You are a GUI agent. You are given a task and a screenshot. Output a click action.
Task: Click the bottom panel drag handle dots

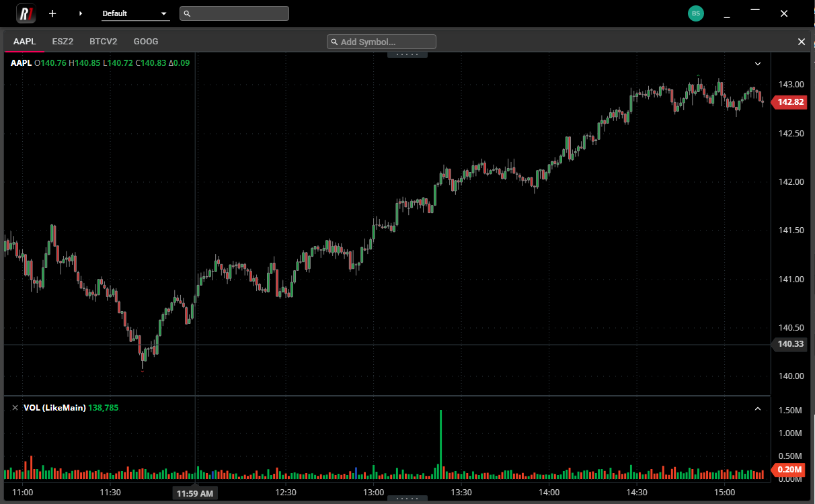[407, 499]
